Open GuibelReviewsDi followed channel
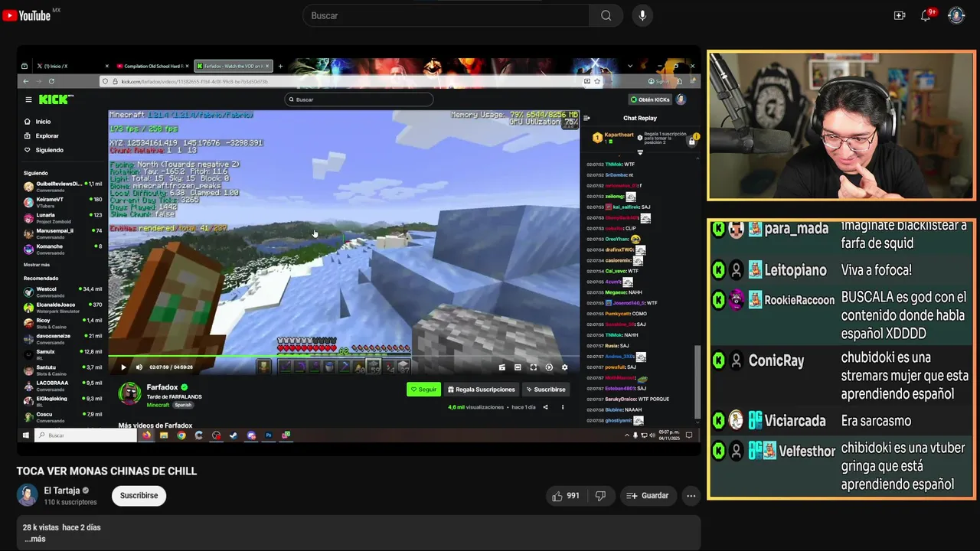Image resolution: width=980 pixels, height=551 pixels. coord(63,186)
